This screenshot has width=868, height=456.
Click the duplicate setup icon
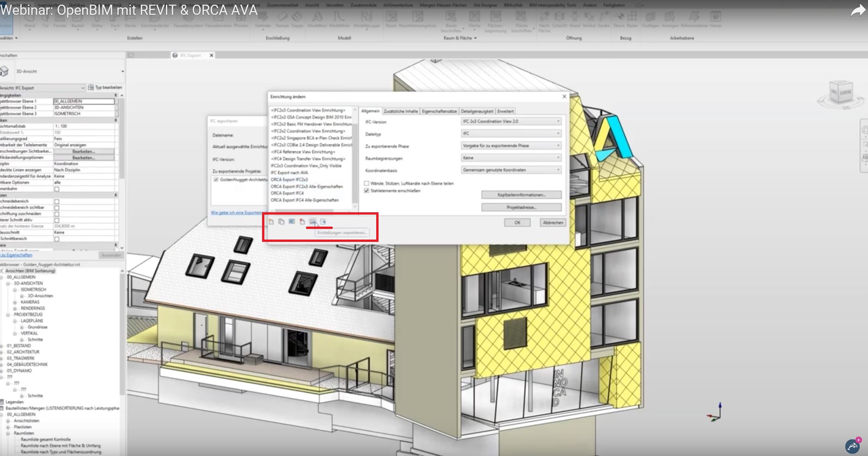click(x=281, y=222)
